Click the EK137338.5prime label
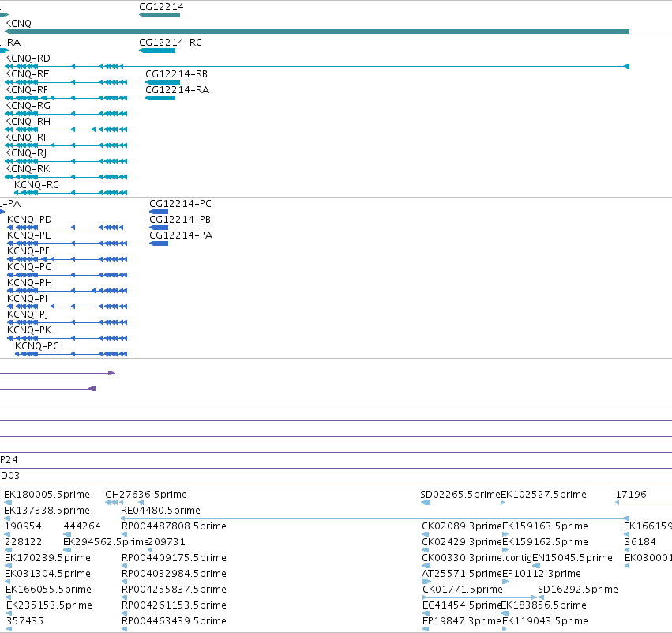 coord(47,511)
